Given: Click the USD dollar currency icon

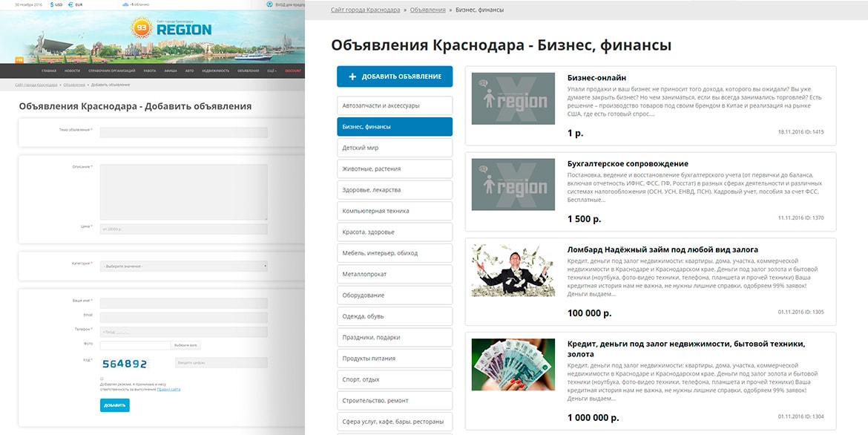Looking at the screenshot, I should (53, 4).
